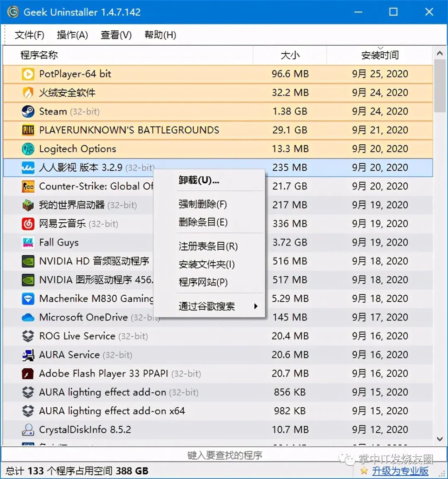The image size is (448, 479).
Task: Click the 火绒安全软件 shield icon
Action: coord(28,92)
